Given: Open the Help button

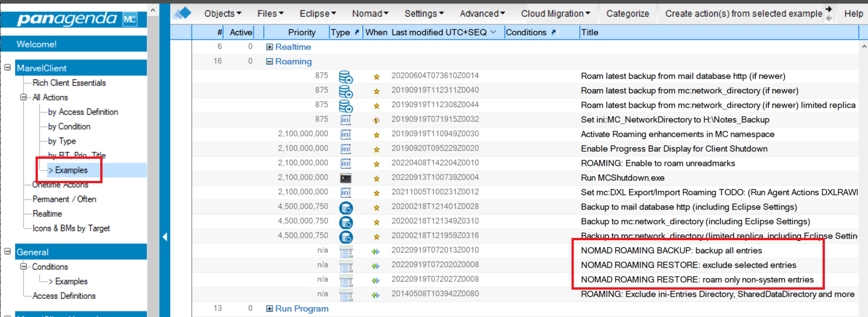Looking at the screenshot, I should coord(853,13).
